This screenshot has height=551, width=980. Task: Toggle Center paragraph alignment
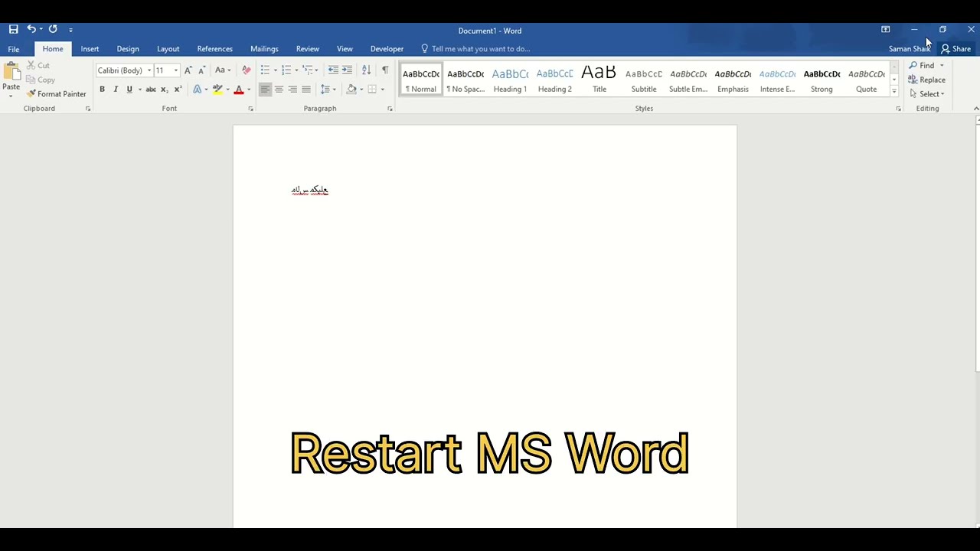pos(279,90)
